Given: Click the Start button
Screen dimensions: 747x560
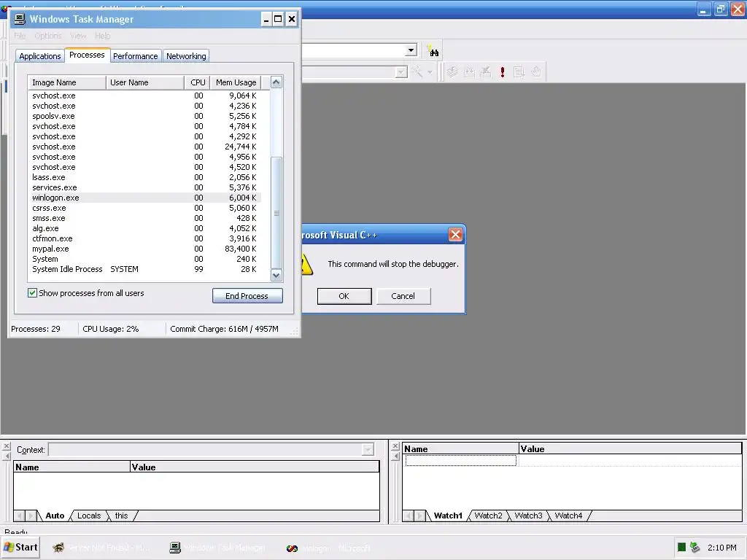Looking at the screenshot, I should click(x=20, y=548).
